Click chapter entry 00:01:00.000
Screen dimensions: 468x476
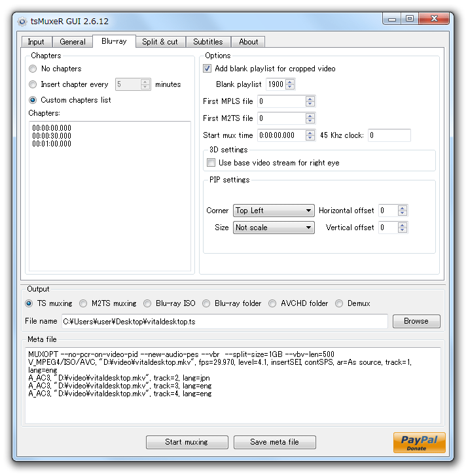(x=52, y=144)
